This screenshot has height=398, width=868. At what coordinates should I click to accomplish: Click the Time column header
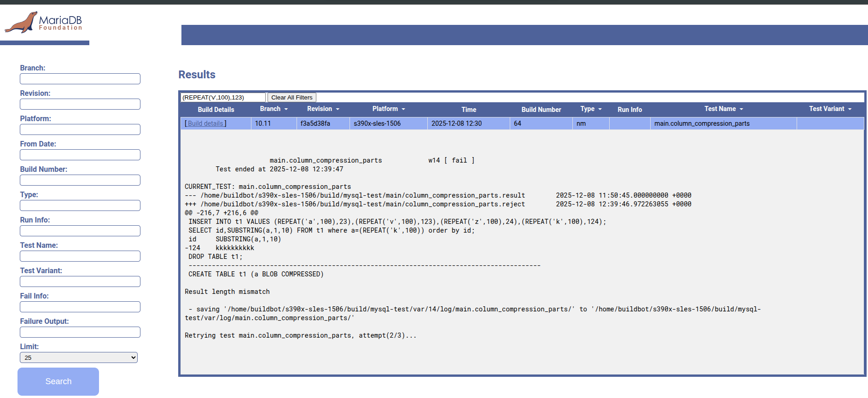469,110
